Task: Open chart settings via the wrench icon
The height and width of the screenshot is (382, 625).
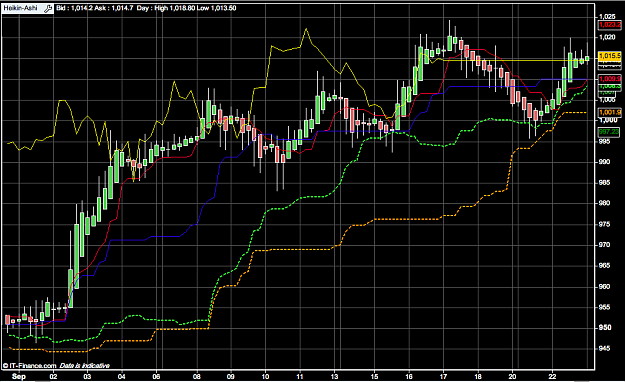Action: pyautogui.click(x=48, y=8)
